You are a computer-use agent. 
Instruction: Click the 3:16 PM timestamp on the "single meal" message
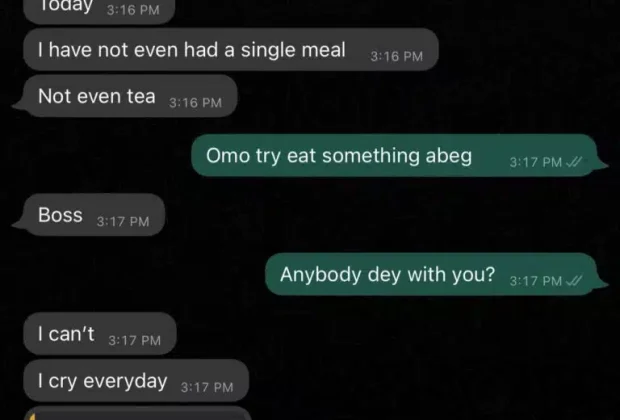(x=396, y=56)
